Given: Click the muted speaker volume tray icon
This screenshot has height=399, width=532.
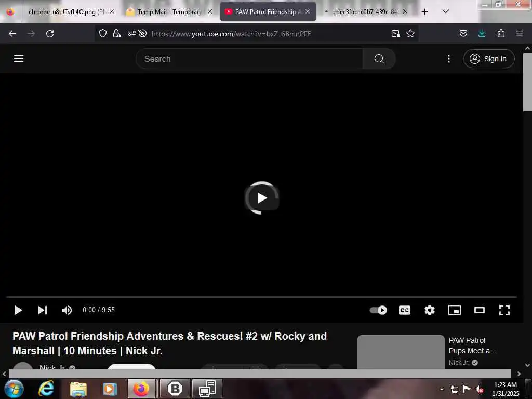Looking at the screenshot, I should (480, 389).
